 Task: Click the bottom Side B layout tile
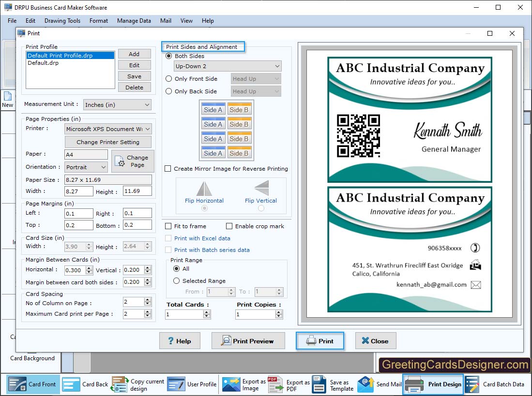(x=239, y=153)
